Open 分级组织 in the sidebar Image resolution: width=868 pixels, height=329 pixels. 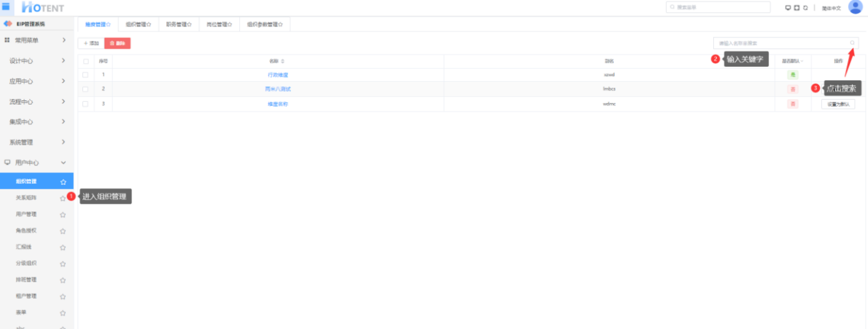click(26, 264)
